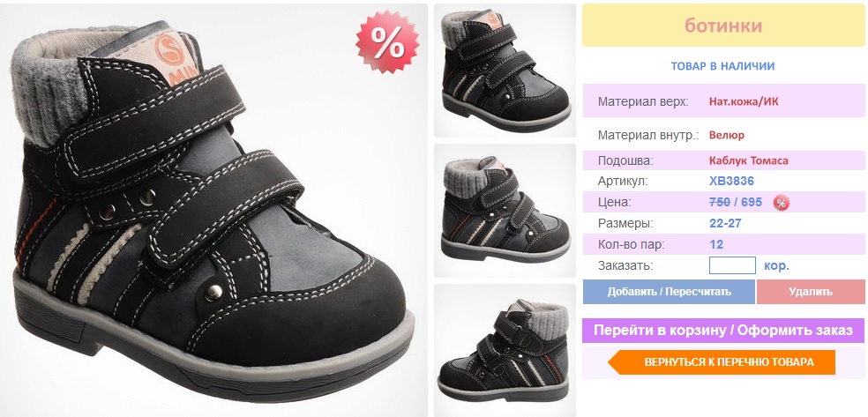
Task: Click the large main boot product image
Action: [x=213, y=210]
